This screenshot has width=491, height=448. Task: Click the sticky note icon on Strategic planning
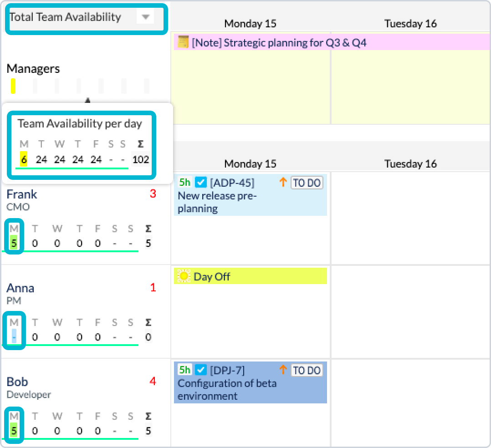tap(183, 42)
